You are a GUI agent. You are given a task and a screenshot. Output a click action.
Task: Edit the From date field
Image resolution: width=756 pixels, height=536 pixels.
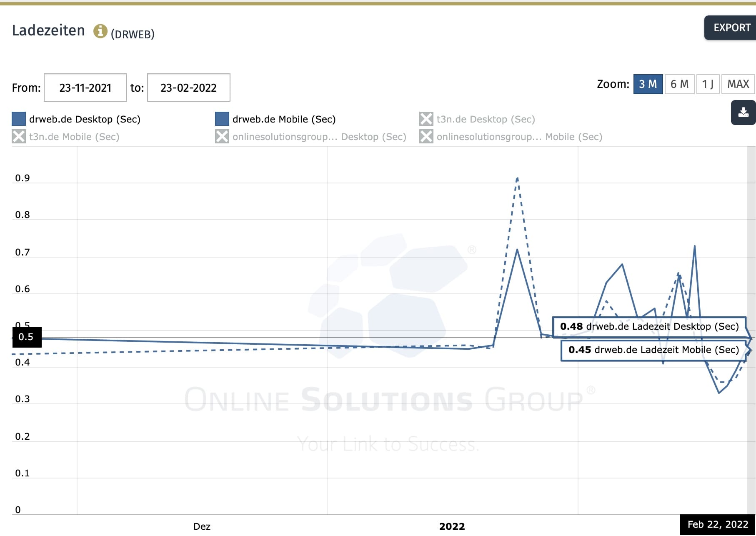[85, 88]
